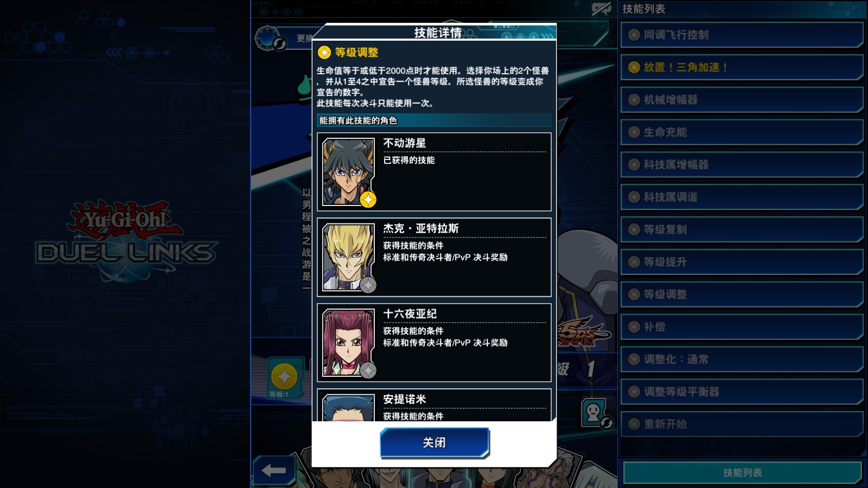
Task: Click the gray skill badge on 杰克·亚特拉斯
Action: (x=368, y=285)
